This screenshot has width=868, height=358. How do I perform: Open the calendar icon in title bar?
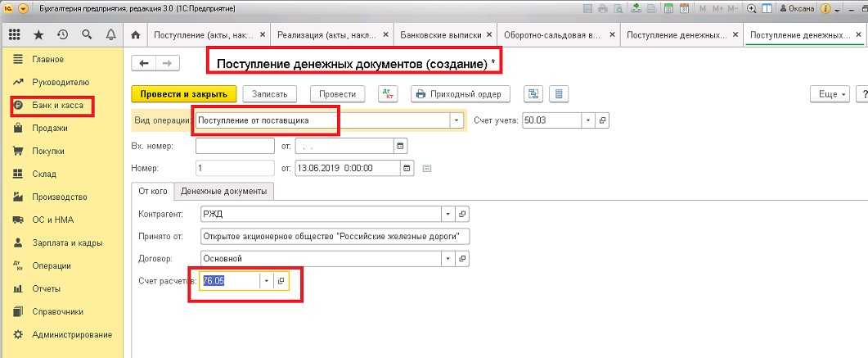684,8
